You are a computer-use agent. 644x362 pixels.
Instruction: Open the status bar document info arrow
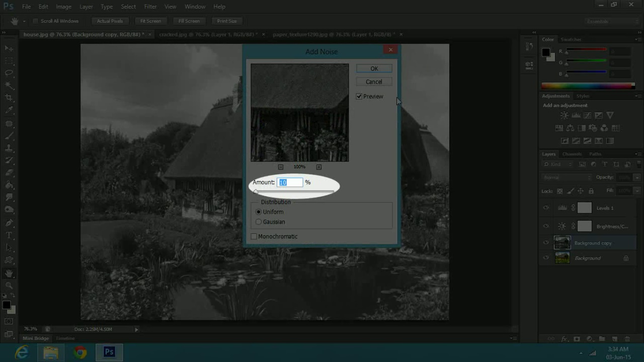pyautogui.click(x=136, y=329)
